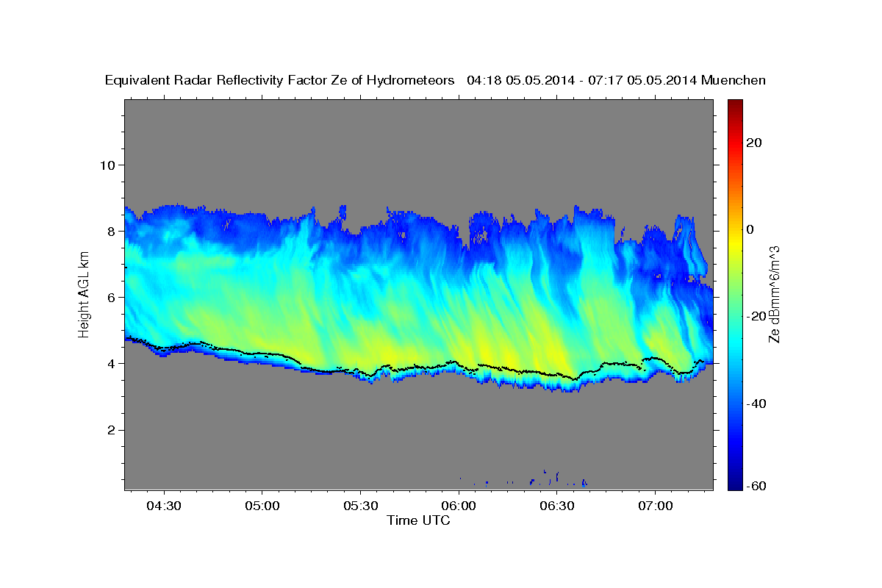Click the colorbar label '20'
Viewport: 882px width, 588px height.
pyautogui.click(x=753, y=143)
